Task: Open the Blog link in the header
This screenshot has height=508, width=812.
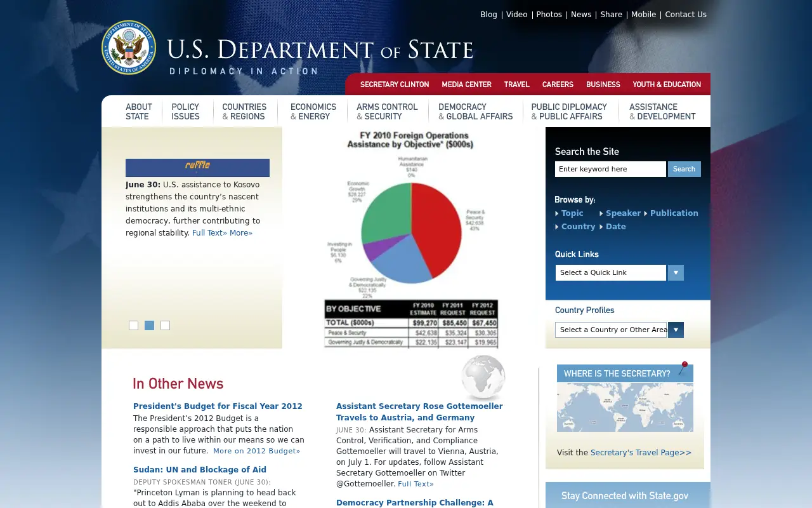Action: (488, 15)
